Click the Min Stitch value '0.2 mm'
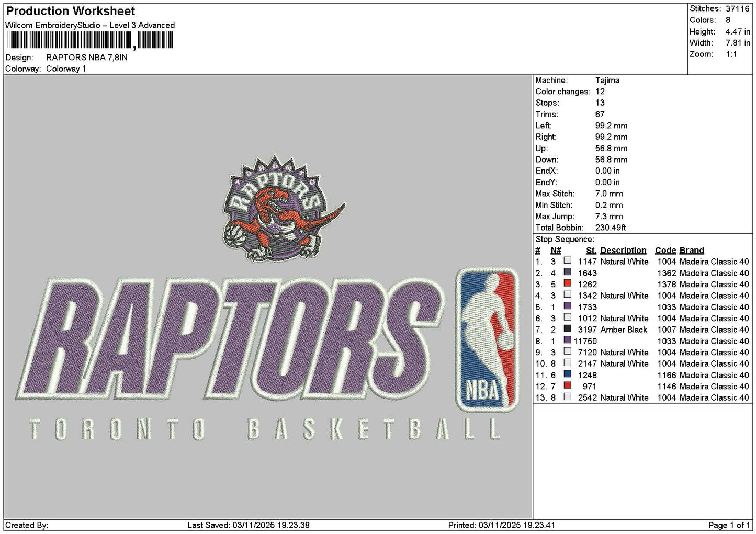756x534 pixels. 609,205
